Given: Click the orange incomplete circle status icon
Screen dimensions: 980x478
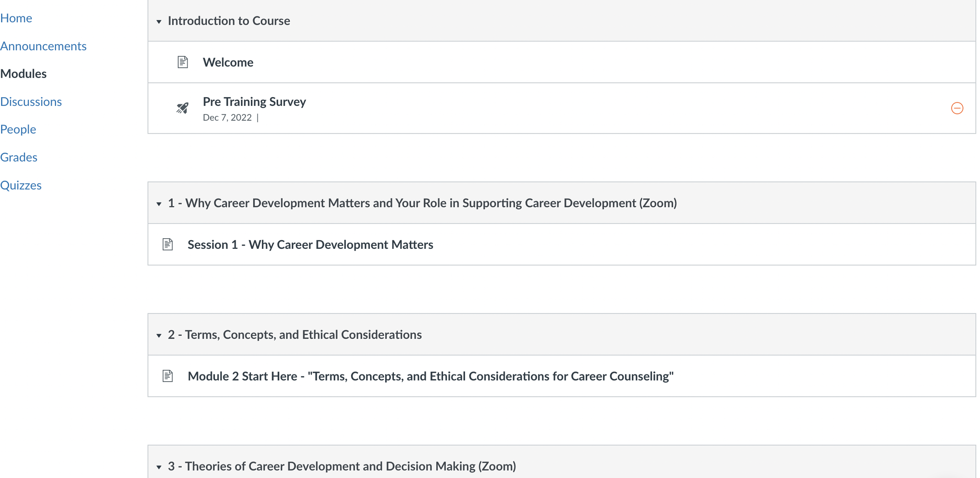Looking at the screenshot, I should [957, 108].
